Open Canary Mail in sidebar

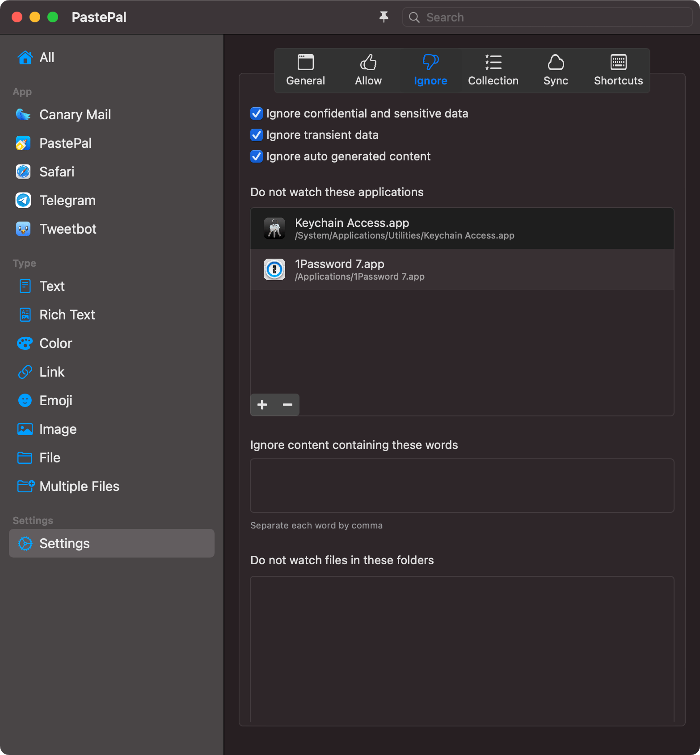tap(112, 114)
